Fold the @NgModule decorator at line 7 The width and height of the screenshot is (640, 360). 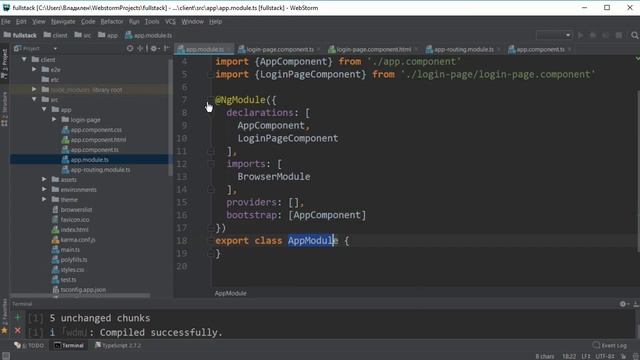211,100
